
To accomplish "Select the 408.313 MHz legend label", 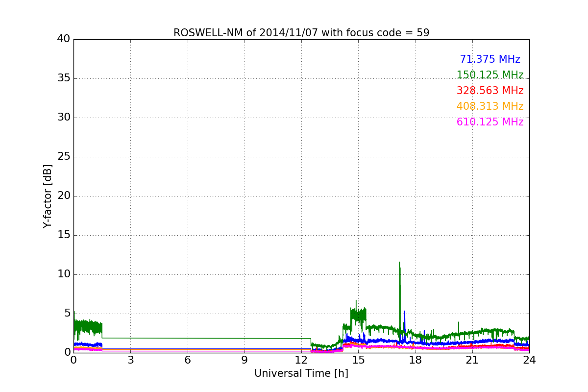I will 490,106.
